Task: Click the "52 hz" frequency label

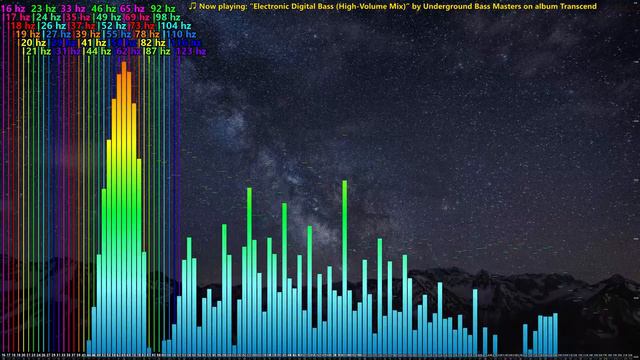Action: click(114, 26)
